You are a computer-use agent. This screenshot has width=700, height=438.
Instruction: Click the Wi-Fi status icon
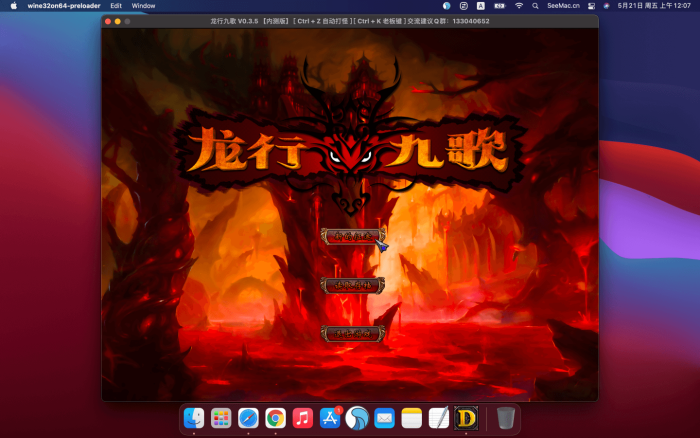click(519, 5)
